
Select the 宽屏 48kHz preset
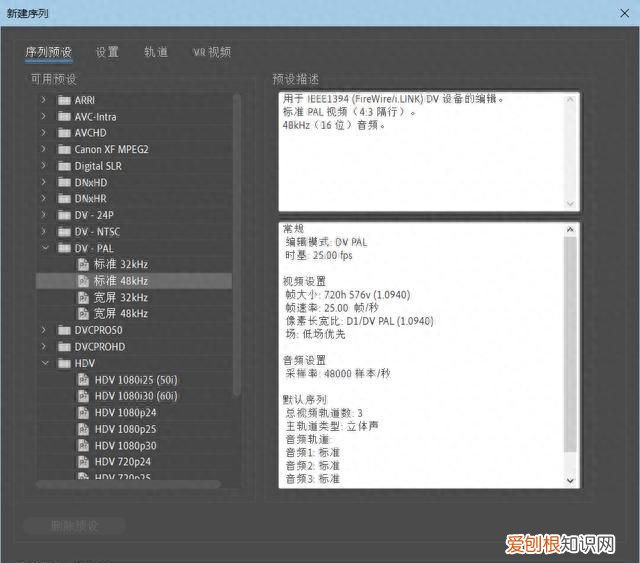click(x=121, y=314)
